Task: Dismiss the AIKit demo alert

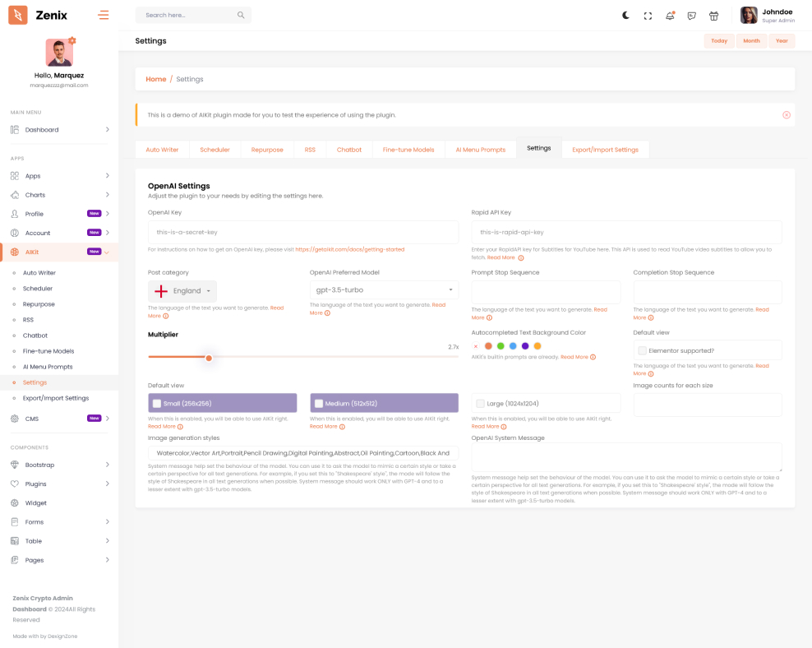Action: pos(786,115)
